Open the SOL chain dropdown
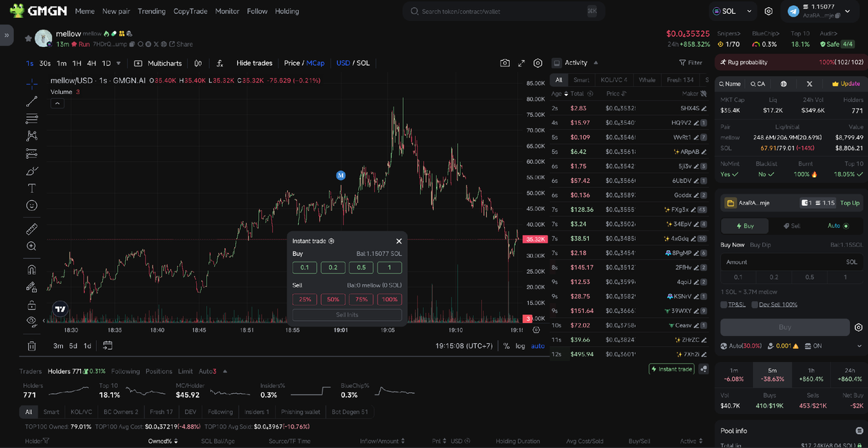This screenshot has height=448, width=868. 732,12
